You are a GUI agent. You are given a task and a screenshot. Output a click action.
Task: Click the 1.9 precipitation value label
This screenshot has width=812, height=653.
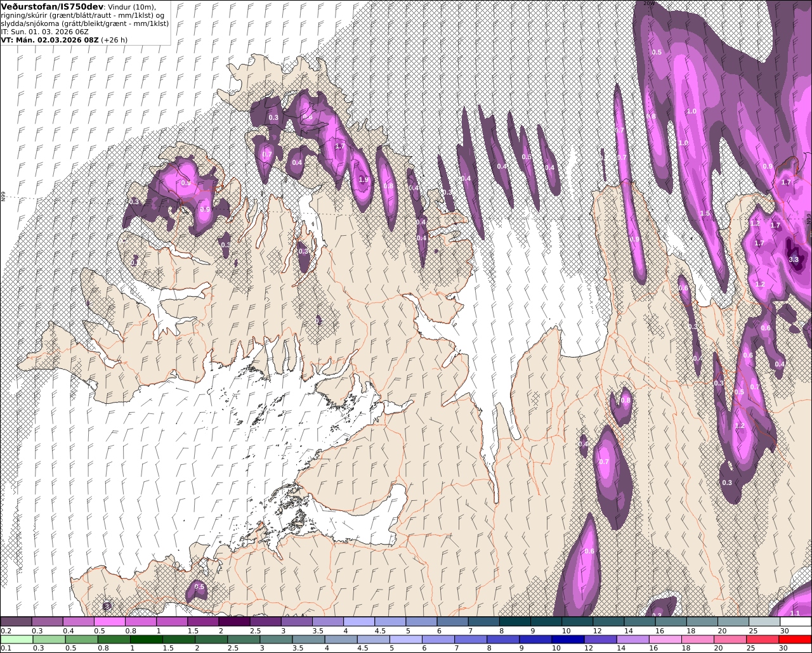(x=363, y=180)
